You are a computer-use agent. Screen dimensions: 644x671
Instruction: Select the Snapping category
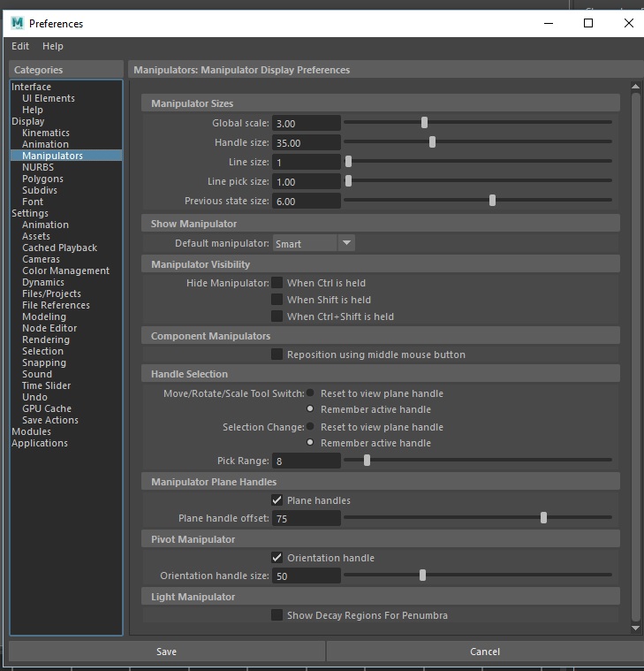44,362
